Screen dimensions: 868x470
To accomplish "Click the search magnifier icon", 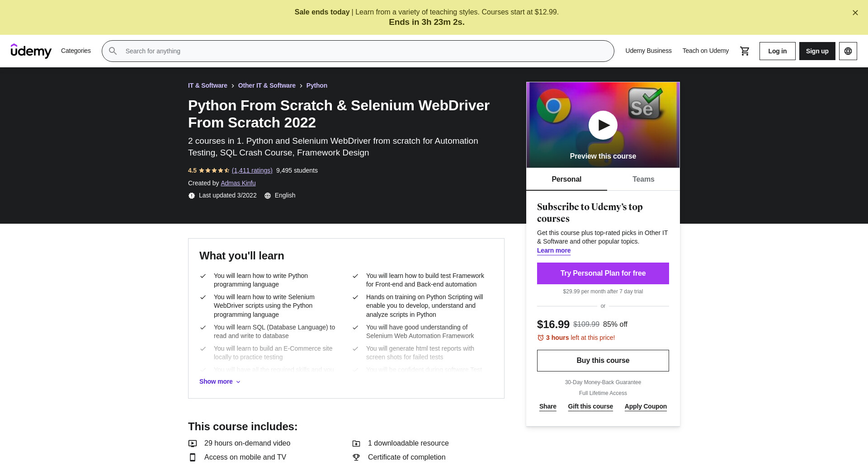I will click(x=113, y=51).
